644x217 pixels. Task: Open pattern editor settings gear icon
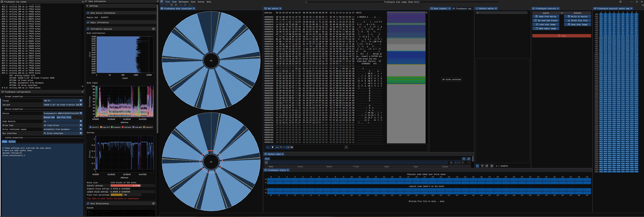(x=492, y=166)
